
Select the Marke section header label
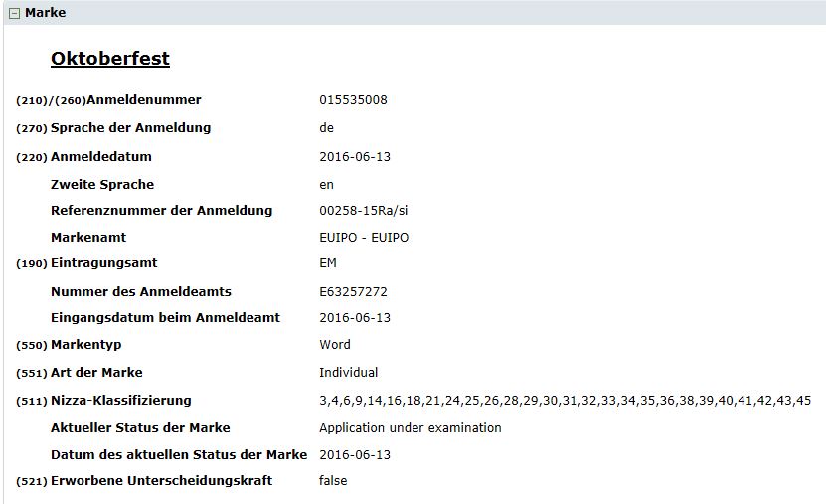coord(46,12)
